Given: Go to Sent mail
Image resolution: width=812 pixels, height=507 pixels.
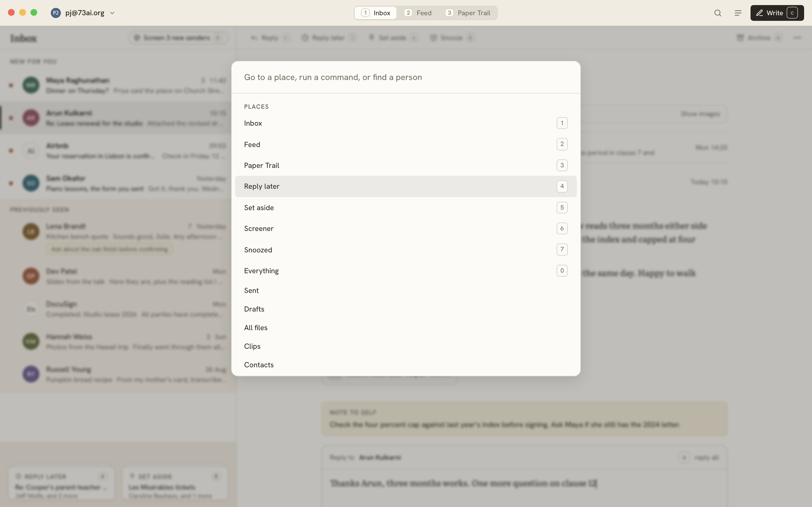Looking at the screenshot, I should coord(406,290).
